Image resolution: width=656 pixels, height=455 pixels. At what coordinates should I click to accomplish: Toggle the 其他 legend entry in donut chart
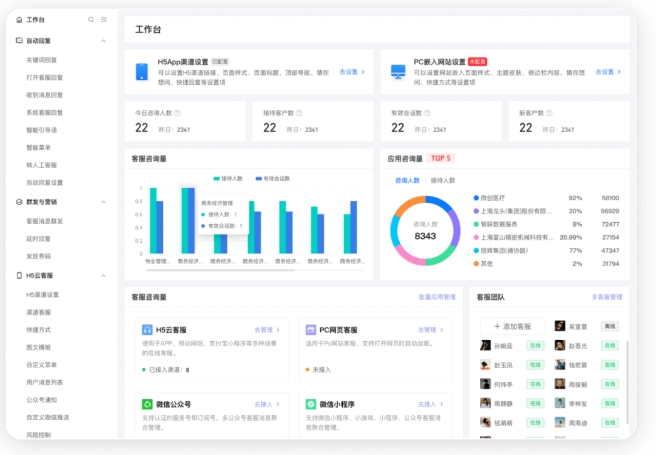[483, 264]
